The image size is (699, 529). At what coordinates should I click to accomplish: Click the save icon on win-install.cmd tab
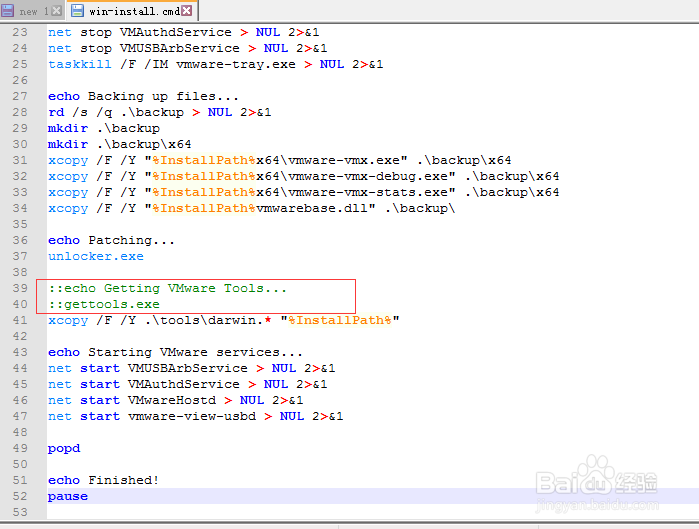(78, 11)
